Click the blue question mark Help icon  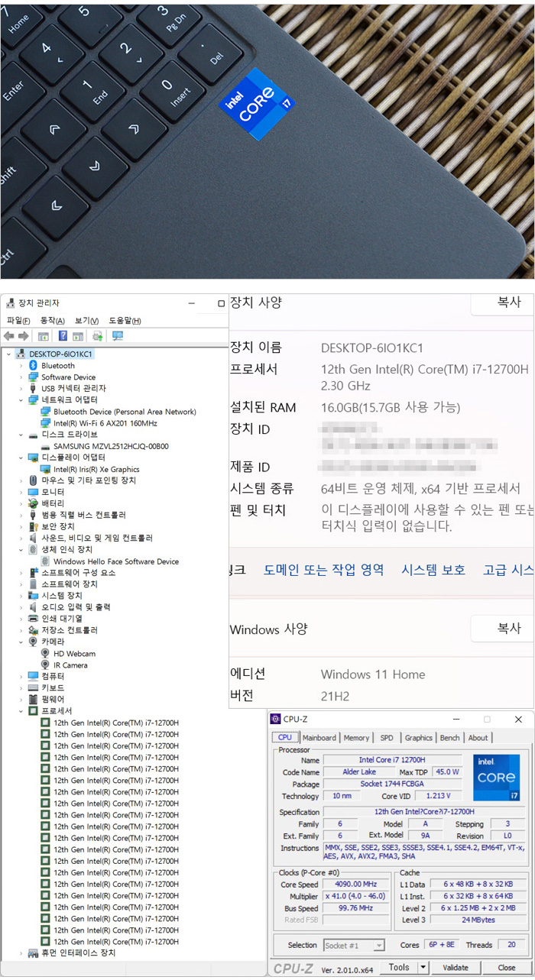tap(63, 336)
